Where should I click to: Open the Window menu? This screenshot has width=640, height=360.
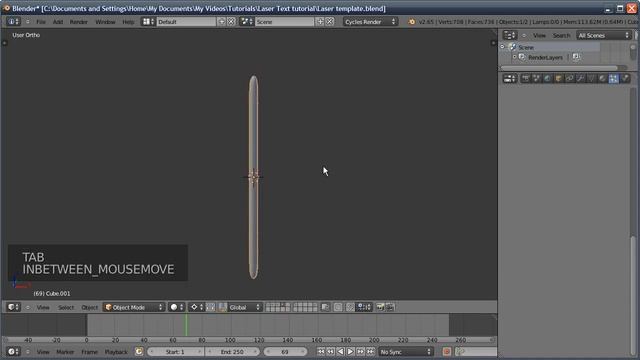tap(105, 22)
